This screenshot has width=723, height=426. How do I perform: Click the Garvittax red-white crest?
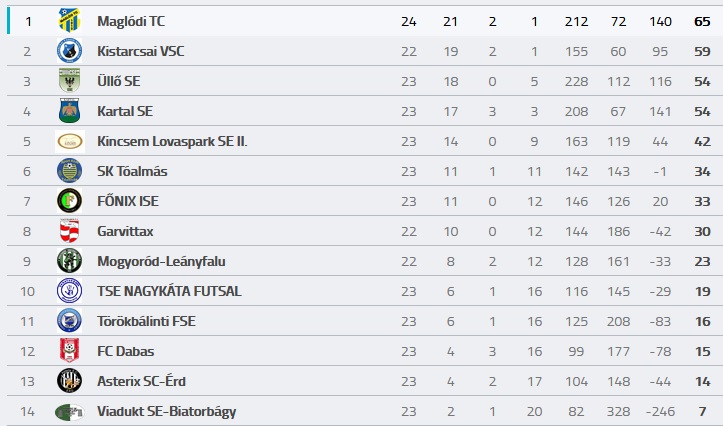point(70,231)
